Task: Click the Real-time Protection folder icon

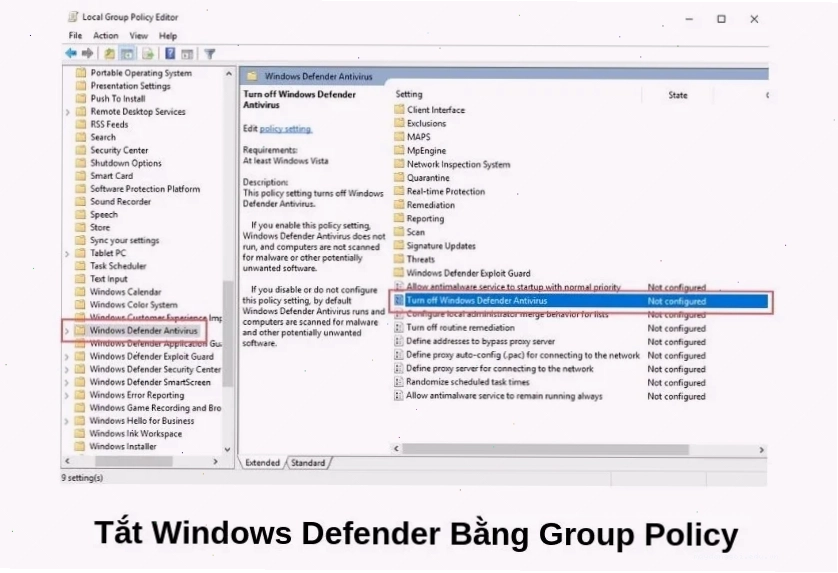Action: click(x=399, y=191)
